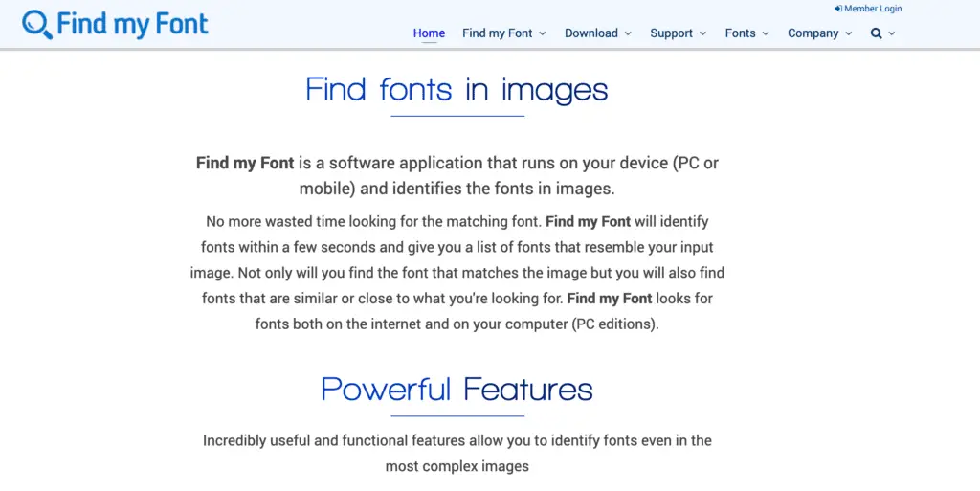980x491 pixels.
Task: Click the text '(PC editions).'
Action: [x=615, y=324]
